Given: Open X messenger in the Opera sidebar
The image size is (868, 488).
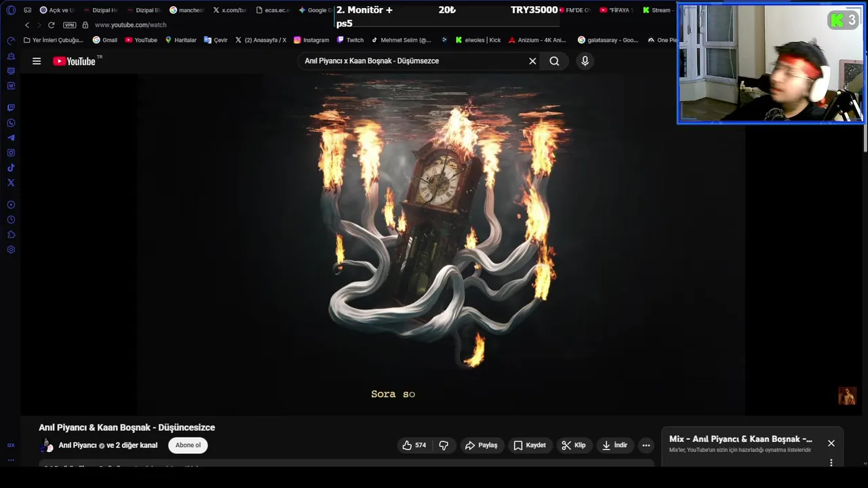Looking at the screenshot, I should 11,182.
